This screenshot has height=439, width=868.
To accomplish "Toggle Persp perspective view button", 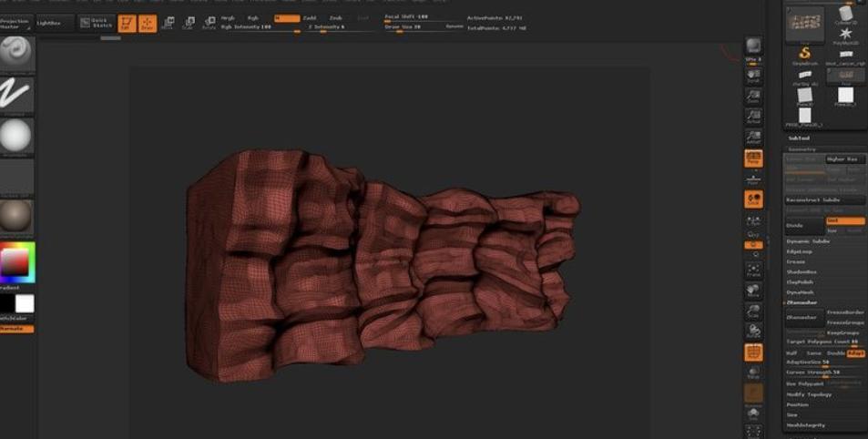I will [x=753, y=159].
